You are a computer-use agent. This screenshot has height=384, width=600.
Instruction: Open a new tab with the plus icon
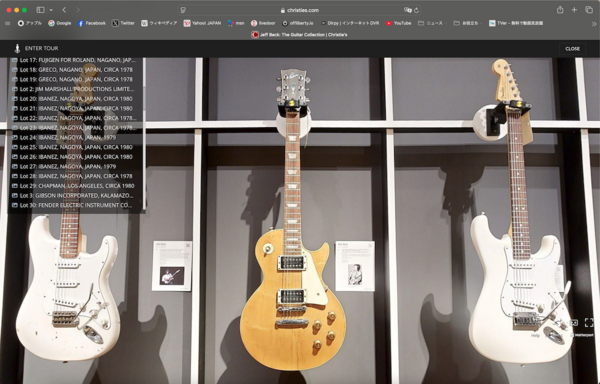pos(574,10)
